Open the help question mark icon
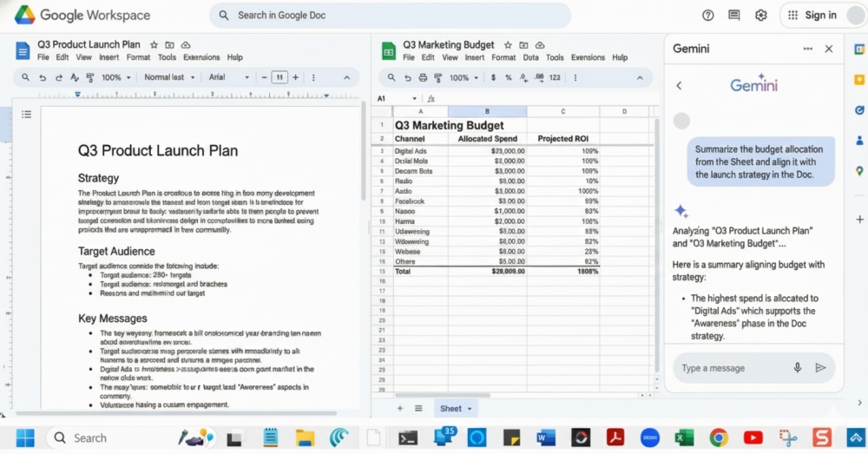 (707, 15)
